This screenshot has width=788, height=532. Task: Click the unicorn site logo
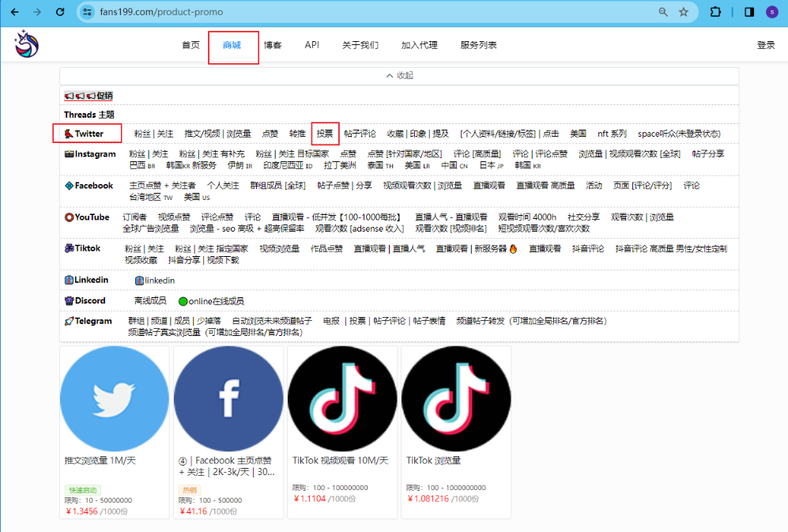click(26, 44)
